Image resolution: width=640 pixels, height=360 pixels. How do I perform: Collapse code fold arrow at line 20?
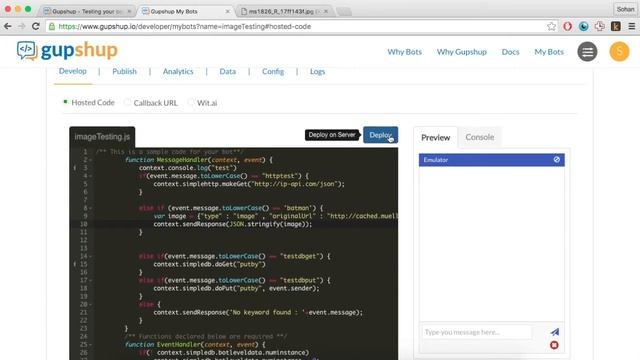point(91,304)
